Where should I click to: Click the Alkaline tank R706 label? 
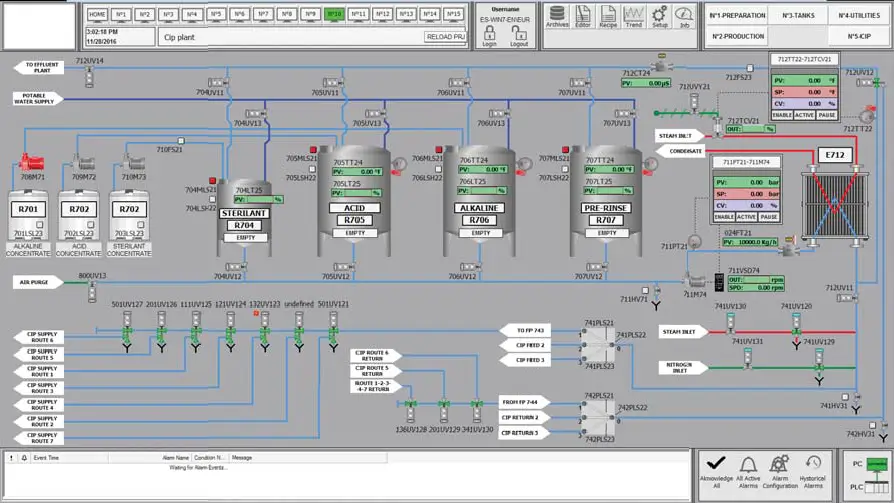481,220
